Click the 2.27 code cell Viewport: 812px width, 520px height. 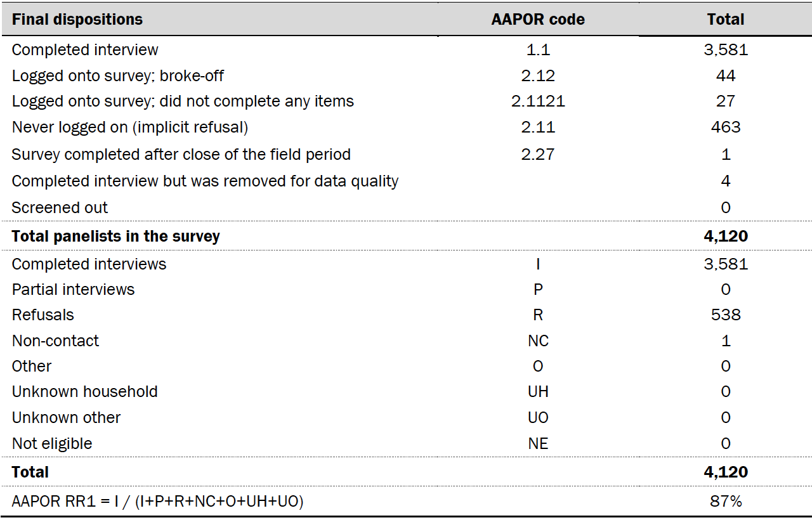tap(538, 154)
